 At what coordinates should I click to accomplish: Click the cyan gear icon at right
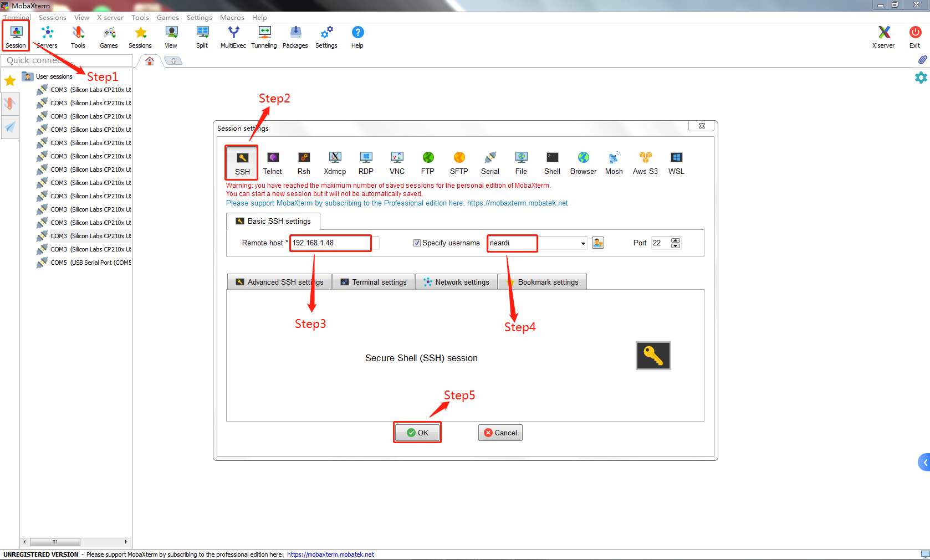921,78
